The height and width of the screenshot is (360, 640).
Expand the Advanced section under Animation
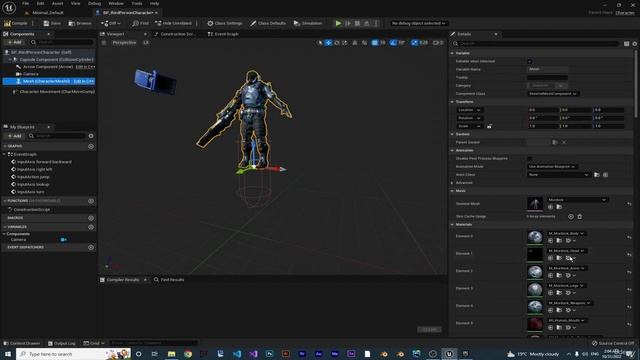[452, 183]
